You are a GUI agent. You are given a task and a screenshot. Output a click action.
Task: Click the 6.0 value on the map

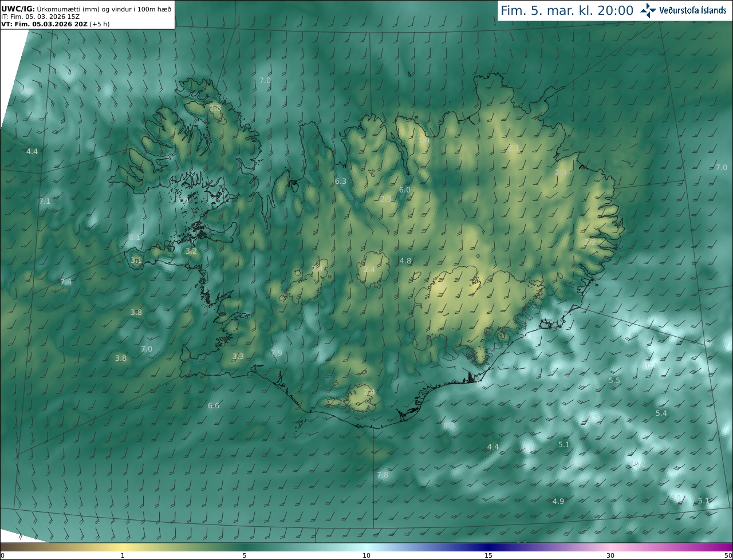[405, 190]
